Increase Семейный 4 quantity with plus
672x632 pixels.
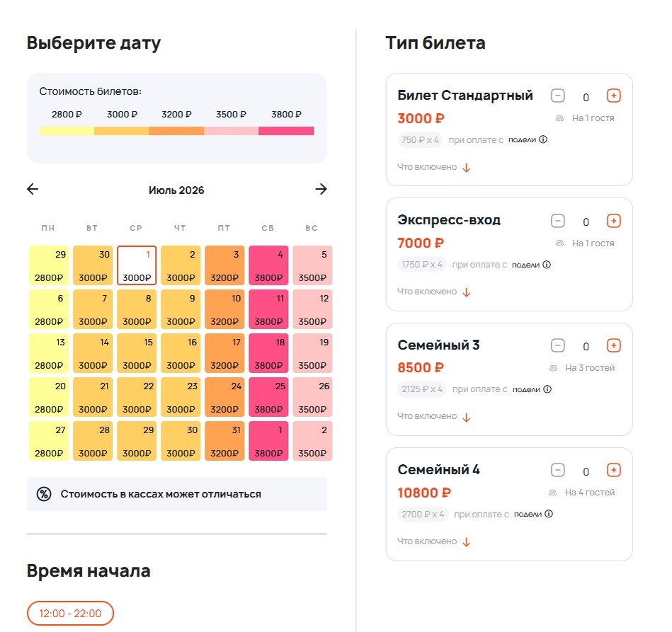tap(614, 470)
